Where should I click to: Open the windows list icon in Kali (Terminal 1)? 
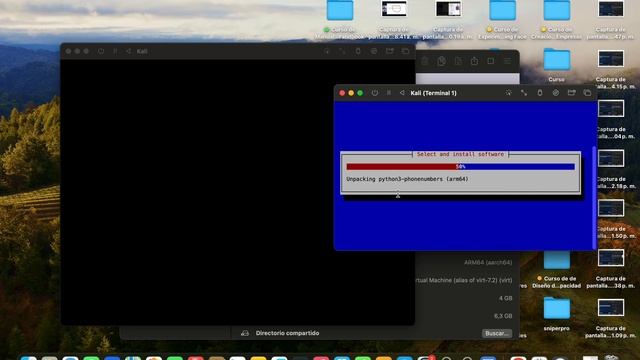coord(587,93)
